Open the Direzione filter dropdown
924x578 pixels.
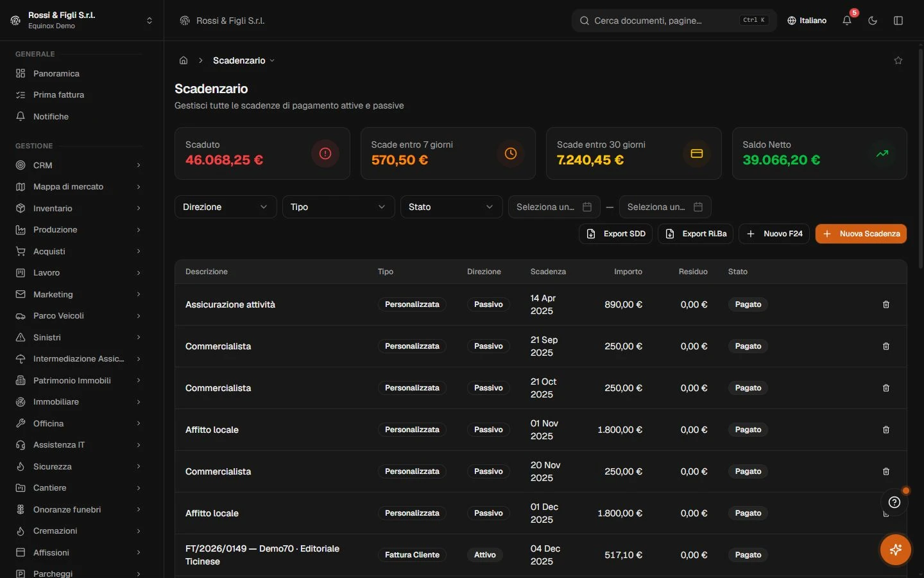225,207
